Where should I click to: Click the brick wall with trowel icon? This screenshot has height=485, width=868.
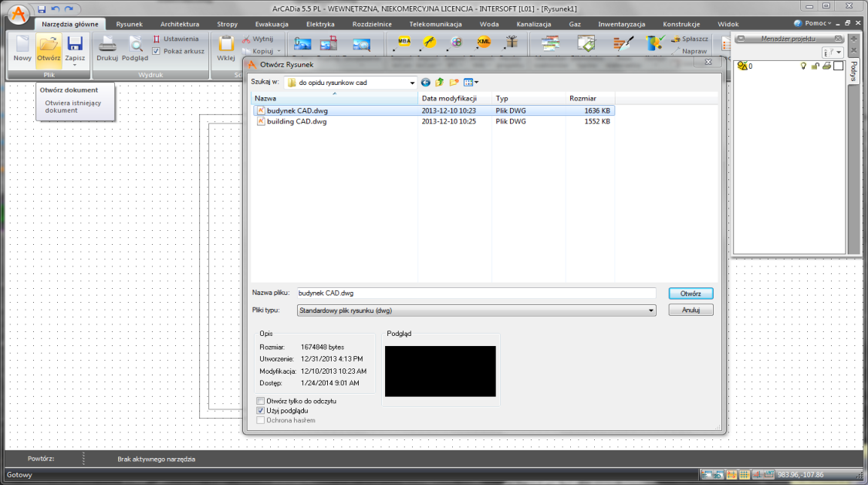click(623, 42)
